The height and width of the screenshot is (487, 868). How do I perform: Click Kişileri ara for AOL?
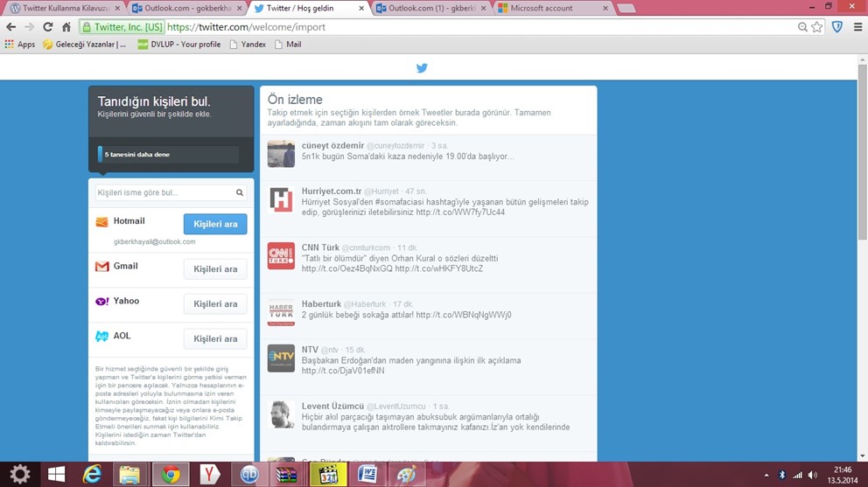215,338
